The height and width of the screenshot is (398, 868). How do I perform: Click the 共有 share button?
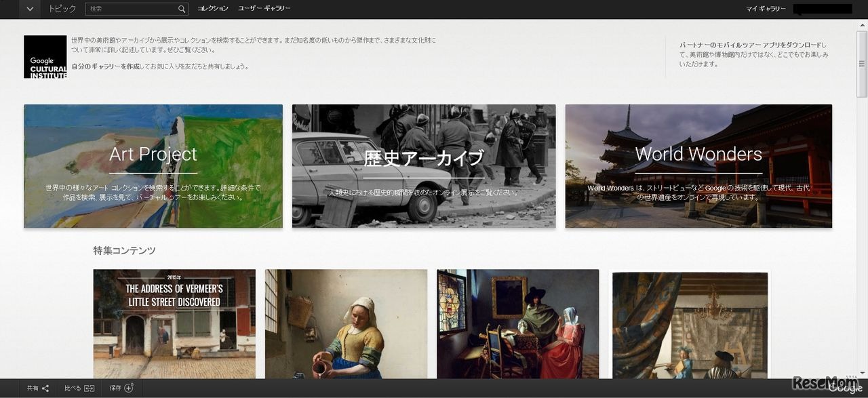pyautogui.click(x=38, y=389)
